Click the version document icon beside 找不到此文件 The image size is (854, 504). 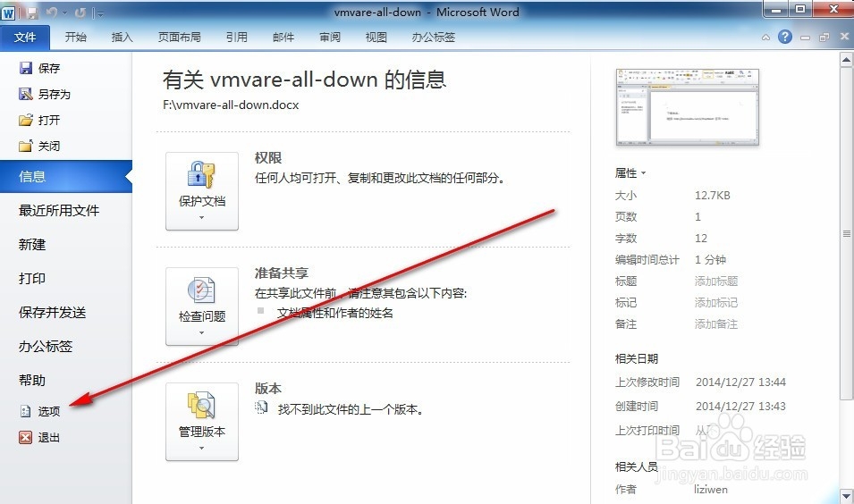[x=261, y=407]
